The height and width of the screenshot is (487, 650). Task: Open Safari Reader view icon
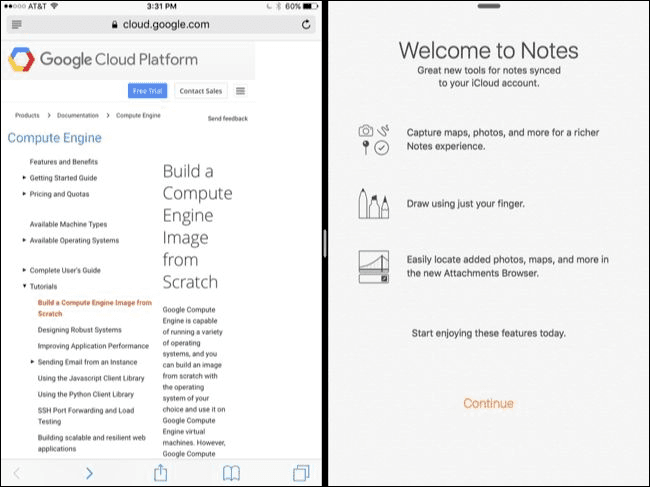(x=17, y=24)
